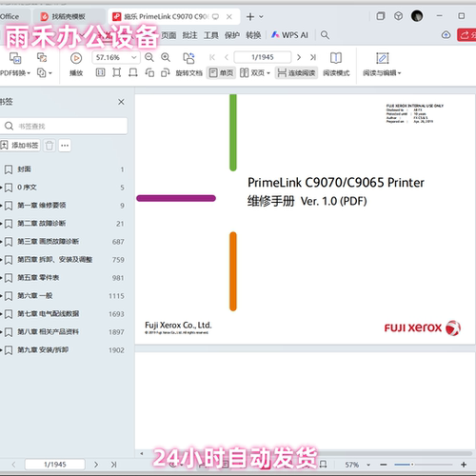Click the 添加书签 button

click(20, 146)
